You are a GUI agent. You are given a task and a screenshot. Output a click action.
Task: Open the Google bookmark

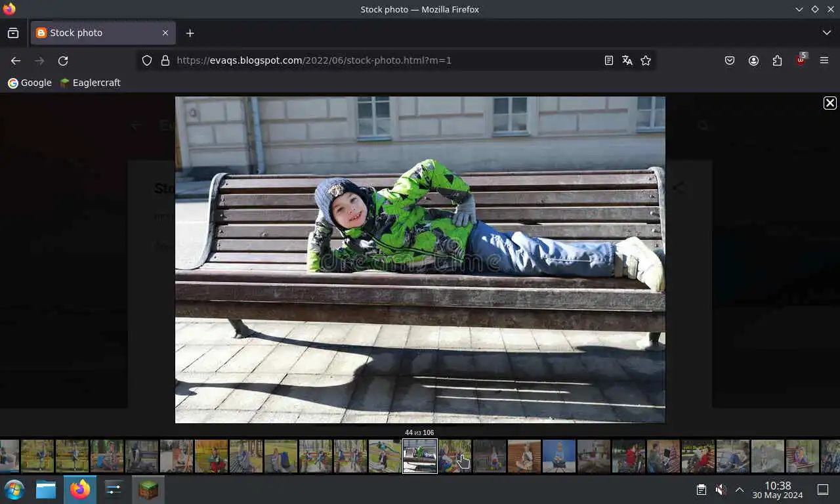(x=30, y=83)
